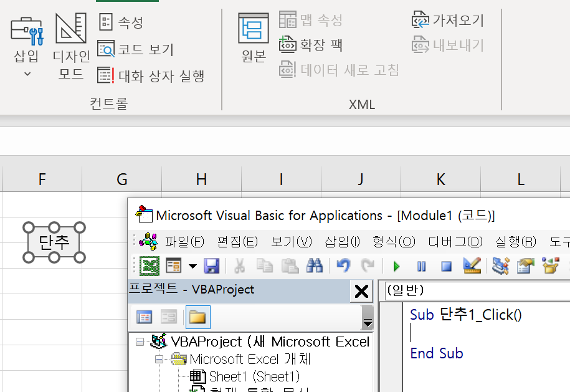Save the project with the floppy icon
Image resolution: width=570 pixels, height=392 pixels.
(x=212, y=266)
